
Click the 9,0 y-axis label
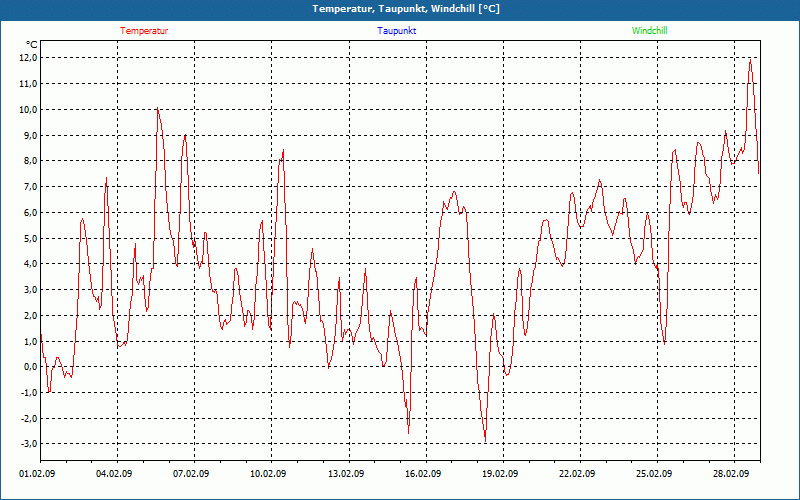[x=30, y=135]
